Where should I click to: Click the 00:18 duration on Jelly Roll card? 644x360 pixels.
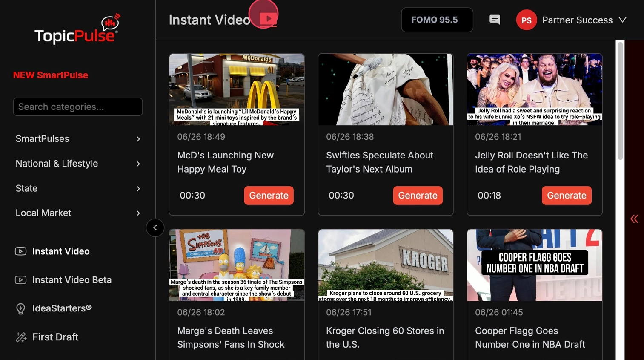(489, 196)
